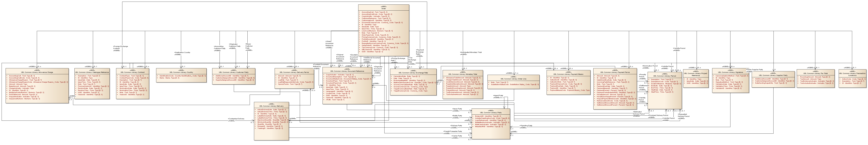Image resolution: width=868 pixels, height=145 pixels.
Task: Click the Document Reference class header
Action: click(x=347, y=71)
